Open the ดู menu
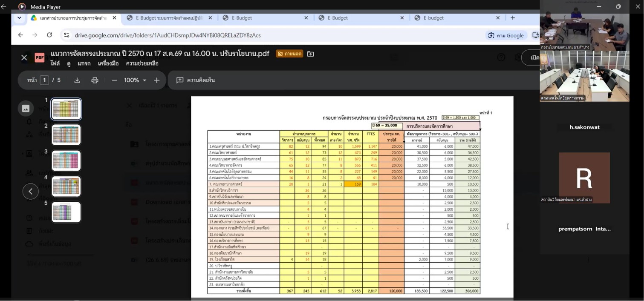 [x=69, y=63]
